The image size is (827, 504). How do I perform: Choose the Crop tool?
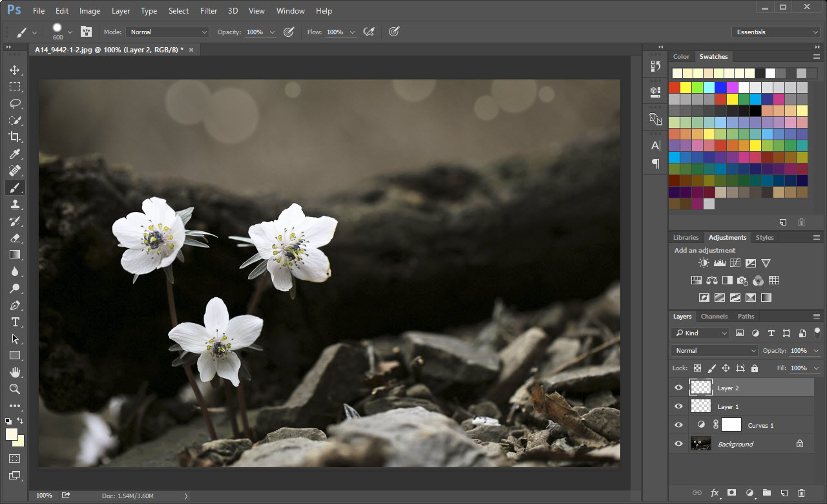(x=14, y=137)
